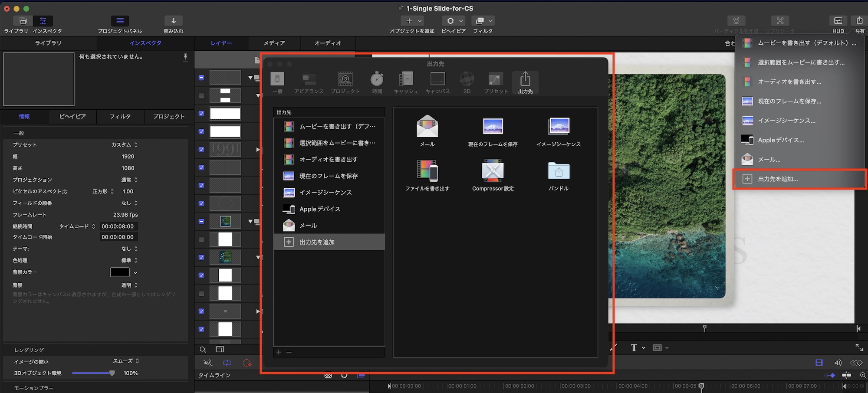Choose Appleデバイス… in the share menu
Image resolution: width=868 pixels, height=393 pixels.
(799, 140)
